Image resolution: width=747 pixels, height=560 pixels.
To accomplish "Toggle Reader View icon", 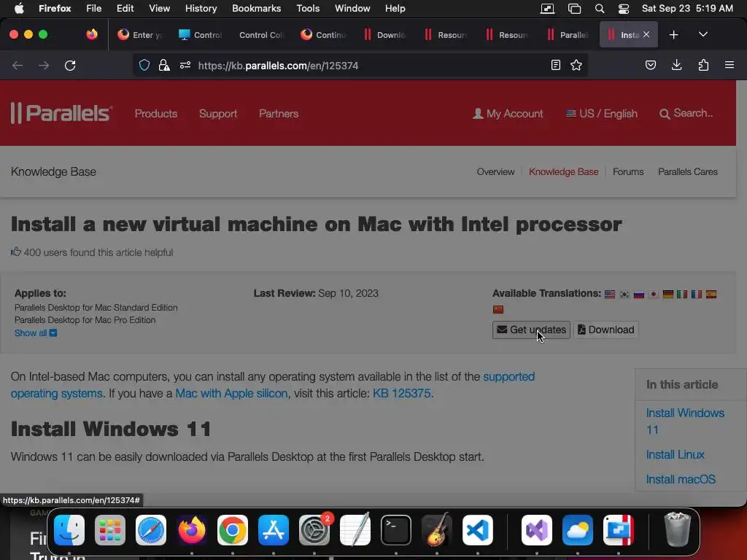I will point(555,65).
